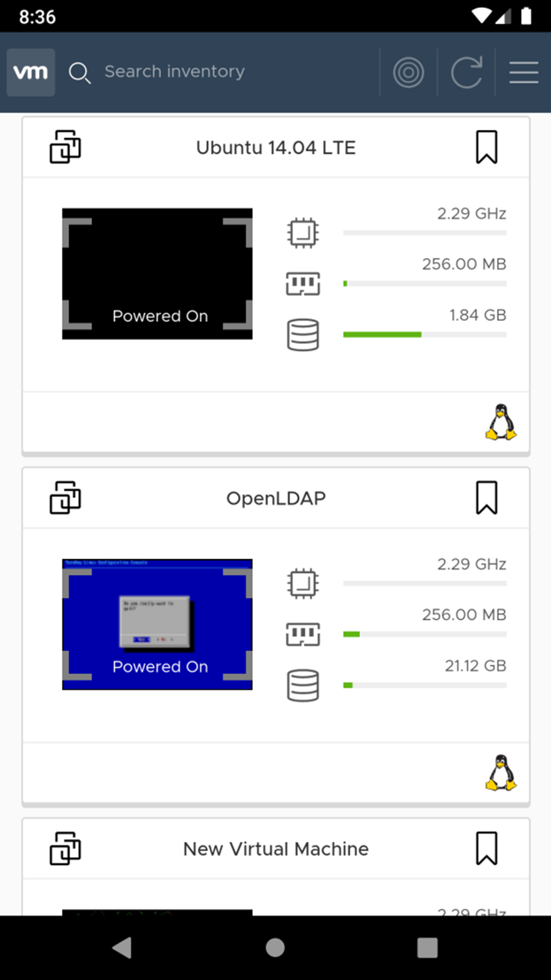Tap the Ubuntu 14.04 LTE VM icon
This screenshot has height=980, width=551.
[x=65, y=147]
